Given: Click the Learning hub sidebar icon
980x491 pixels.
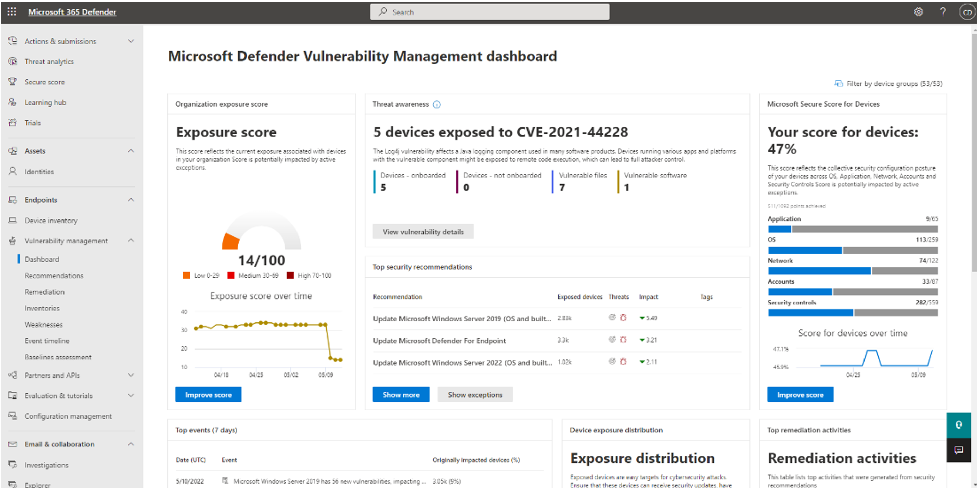Looking at the screenshot, I should coord(12,102).
